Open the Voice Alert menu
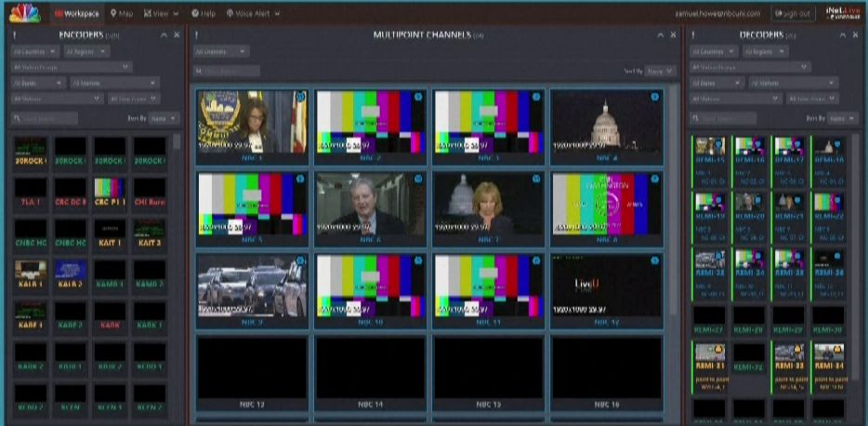 (x=253, y=13)
